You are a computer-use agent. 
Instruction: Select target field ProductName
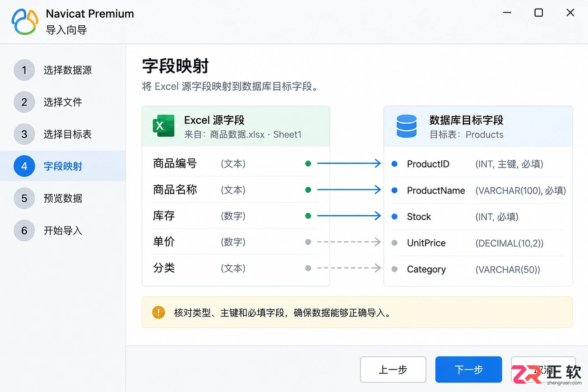(x=436, y=191)
